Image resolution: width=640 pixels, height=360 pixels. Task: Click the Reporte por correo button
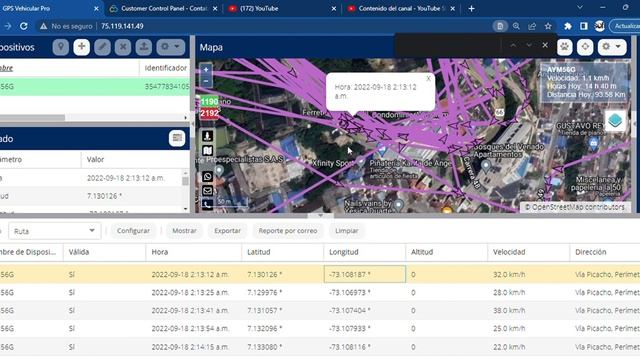click(x=288, y=231)
